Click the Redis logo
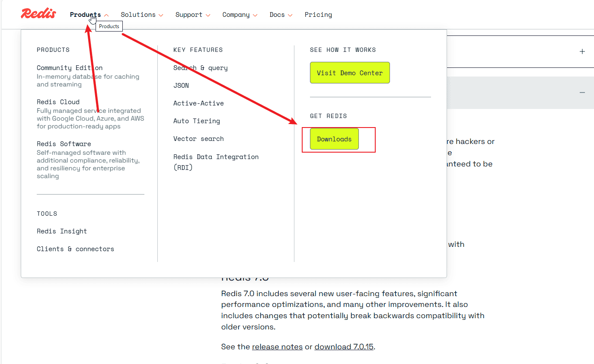Image resolution: width=594 pixels, height=364 pixels. [38, 14]
